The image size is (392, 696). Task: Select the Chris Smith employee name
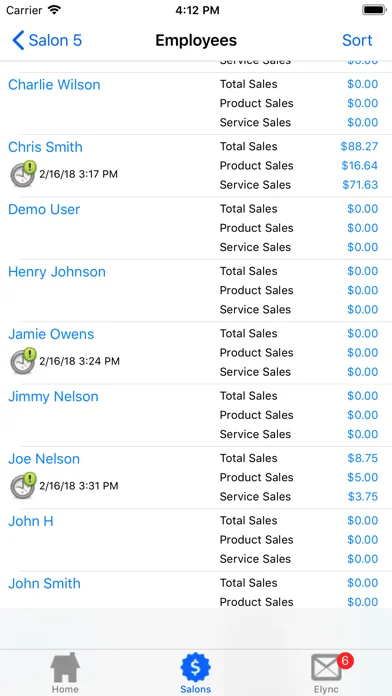45,147
